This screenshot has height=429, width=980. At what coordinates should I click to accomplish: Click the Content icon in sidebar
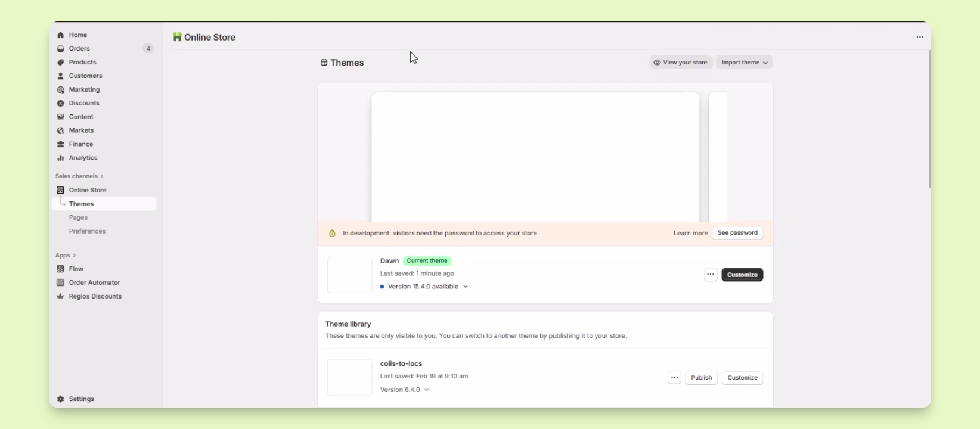click(x=60, y=117)
